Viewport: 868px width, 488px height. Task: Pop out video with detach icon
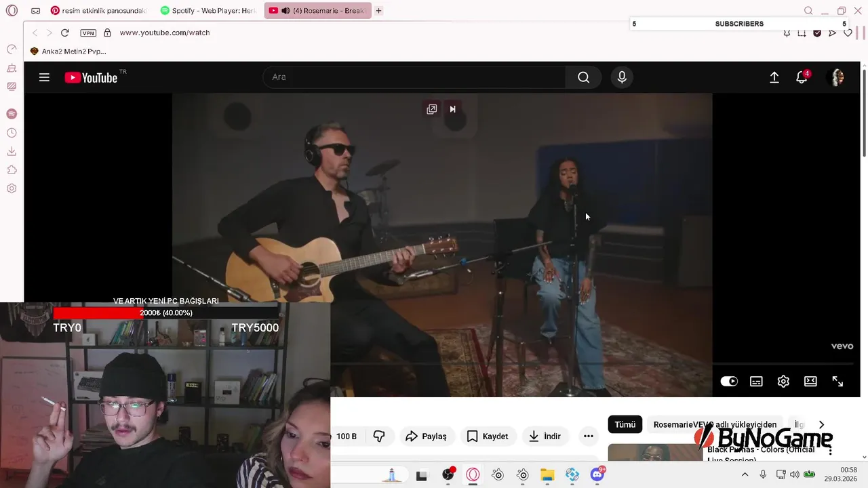click(x=431, y=109)
